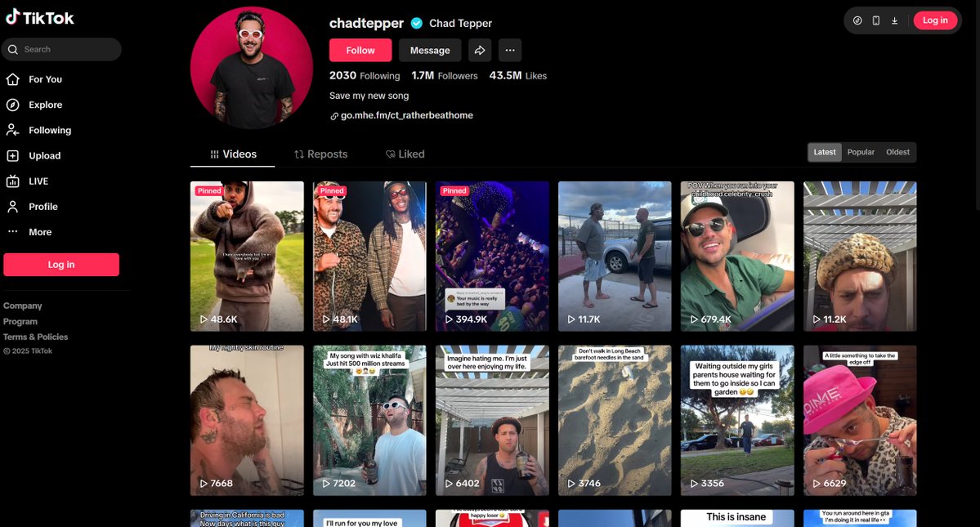Viewport: 980px width, 527px height.
Task: Open the profile three-dot options menu
Action: (510, 50)
